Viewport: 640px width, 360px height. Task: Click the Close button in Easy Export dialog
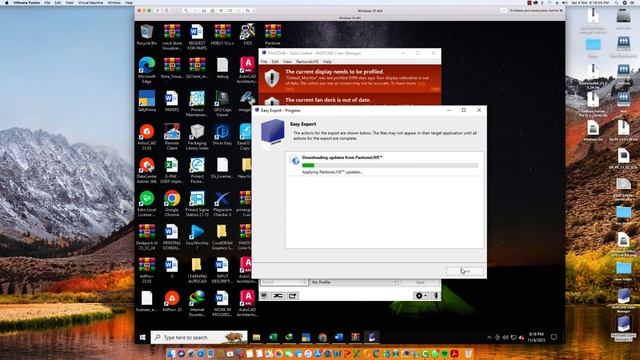[x=464, y=271]
